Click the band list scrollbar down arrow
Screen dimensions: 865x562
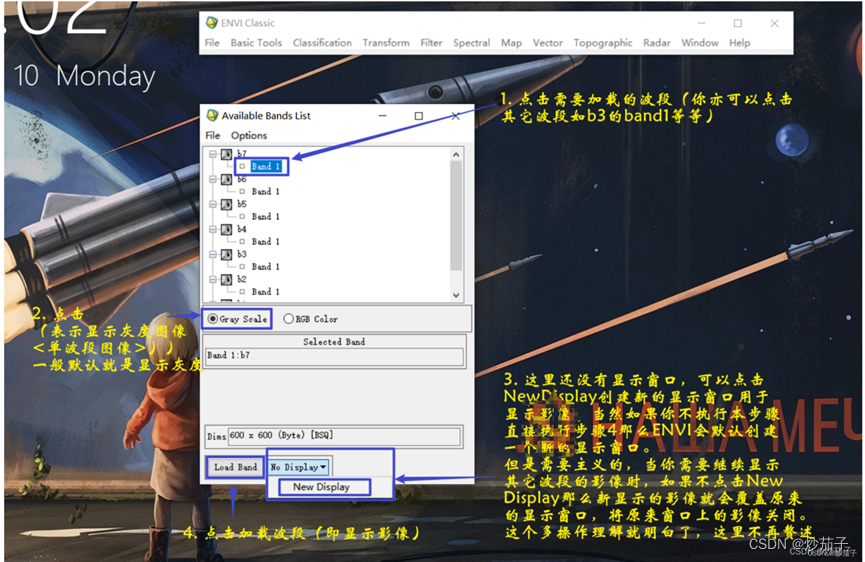click(x=456, y=295)
